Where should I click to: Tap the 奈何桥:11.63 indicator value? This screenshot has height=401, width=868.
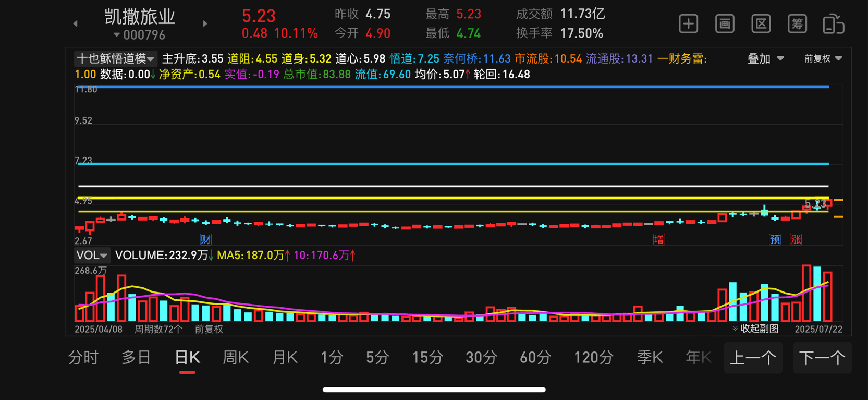[x=476, y=59]
